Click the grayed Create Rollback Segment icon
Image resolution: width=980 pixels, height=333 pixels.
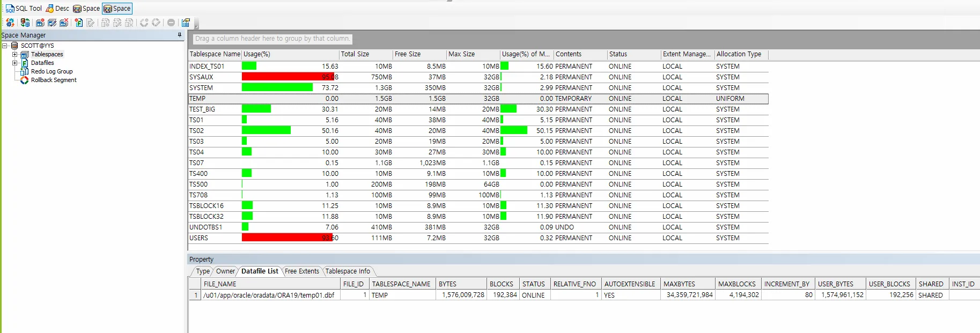[x=144, y=23]
